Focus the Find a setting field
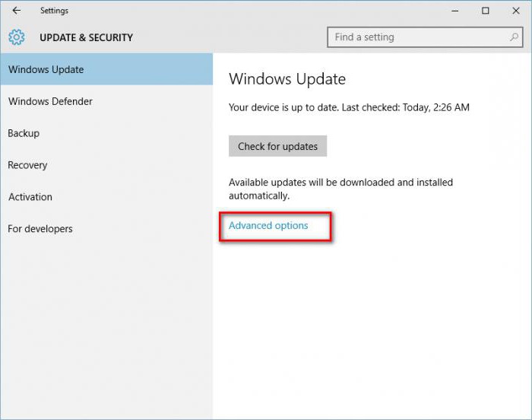The image size is (532, 420). tap(418, 37)
